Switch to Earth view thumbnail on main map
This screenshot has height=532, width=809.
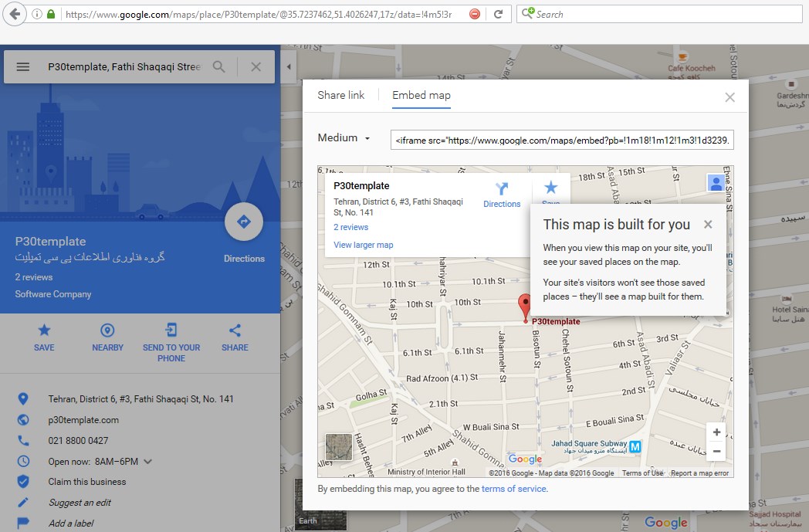320,504
